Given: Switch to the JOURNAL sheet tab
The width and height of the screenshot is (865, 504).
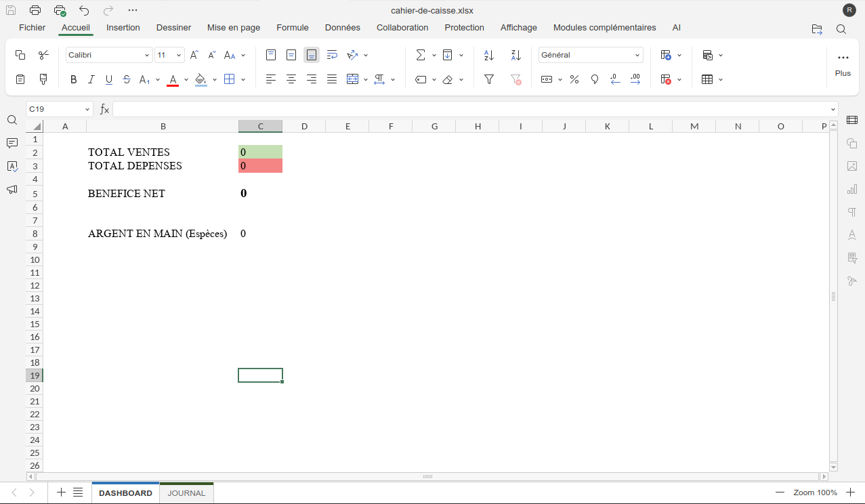Looking at the screenshot, I should tap(186, 493).
